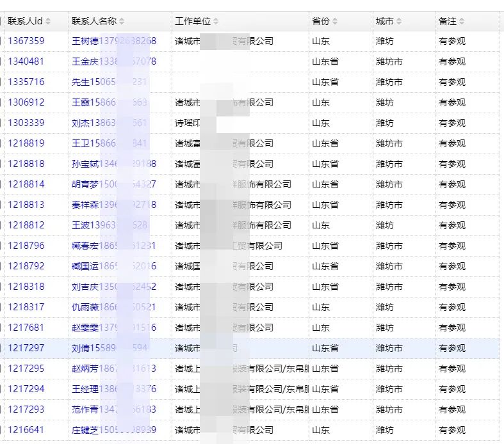Open contact ID 1367359
The height and width of the screenshot is (444, 504).
26,41
